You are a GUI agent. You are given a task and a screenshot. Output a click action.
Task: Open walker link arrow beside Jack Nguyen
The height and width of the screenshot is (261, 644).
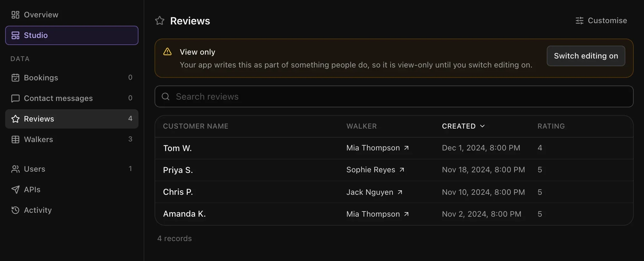pos(400,192)
